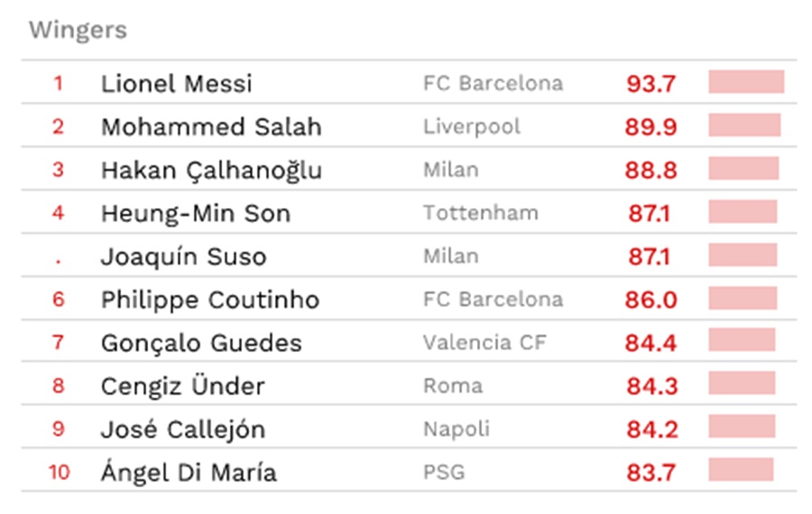
Task: Click the PSG club label
Action: coord(444,473)
